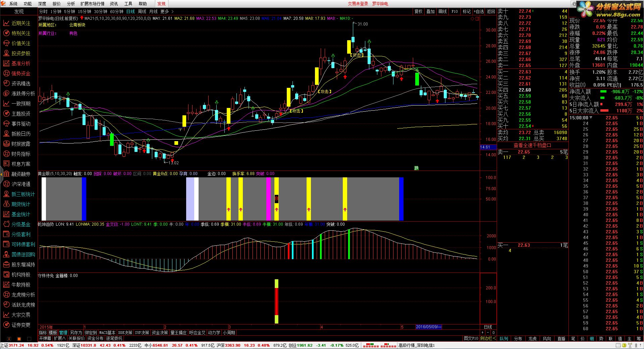Switch chart to 周线 period
The image size is (644, 349).
coord(142,11)
